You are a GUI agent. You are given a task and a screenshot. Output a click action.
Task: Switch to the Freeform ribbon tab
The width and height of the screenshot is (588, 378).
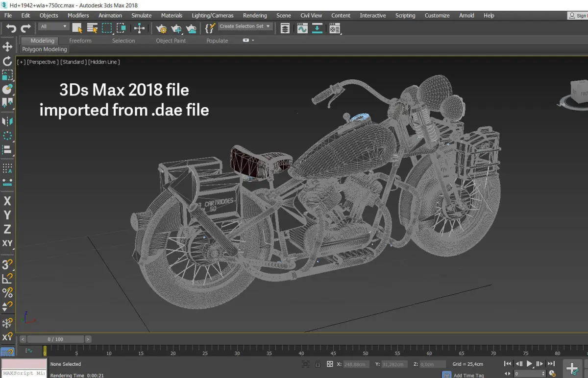point(80,41)
